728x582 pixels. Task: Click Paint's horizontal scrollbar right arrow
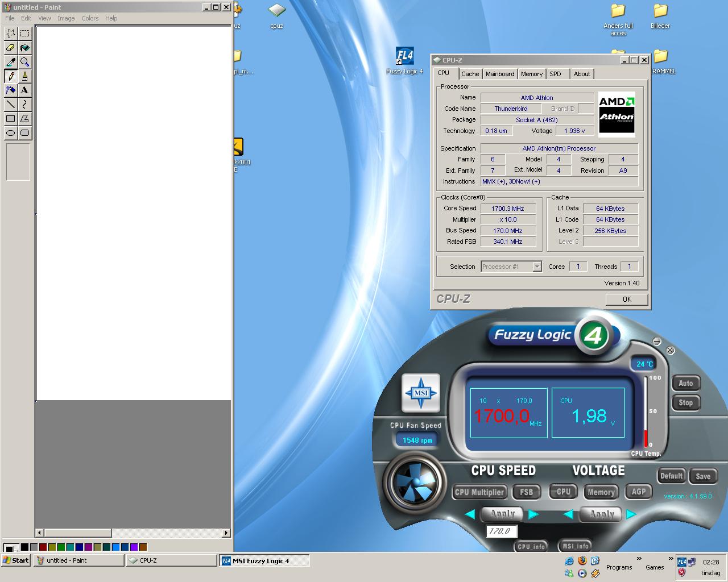pyautogui.click(x=226, y=533)
